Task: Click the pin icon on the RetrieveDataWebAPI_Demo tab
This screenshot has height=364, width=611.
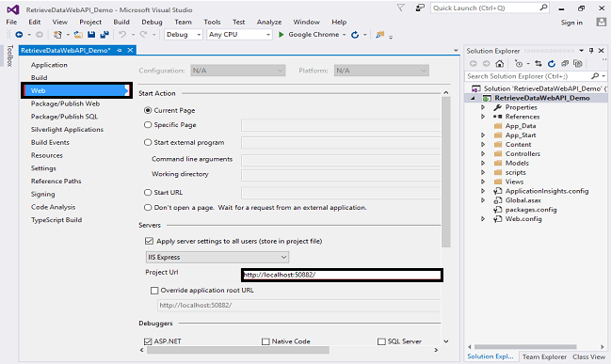Action: coord(120,50)
